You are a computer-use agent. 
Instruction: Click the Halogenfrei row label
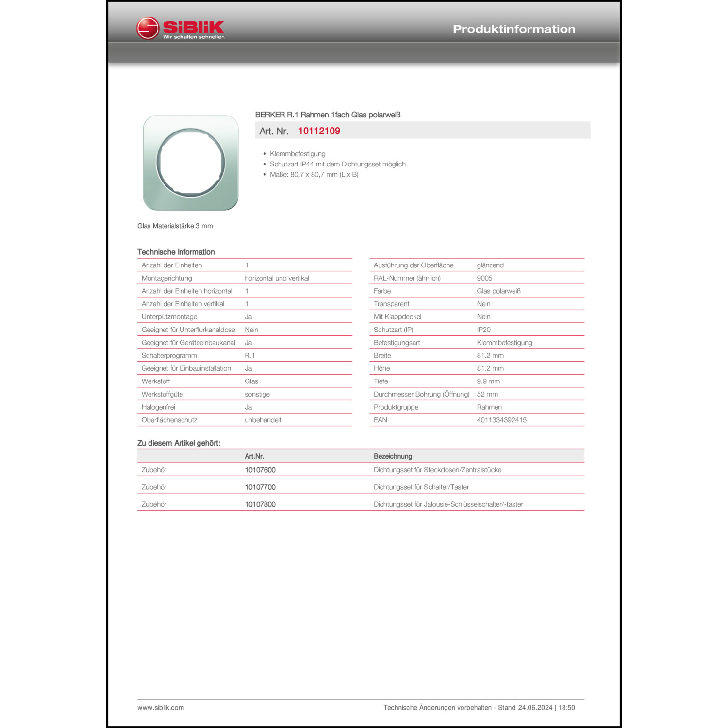[x=158, y=407]
